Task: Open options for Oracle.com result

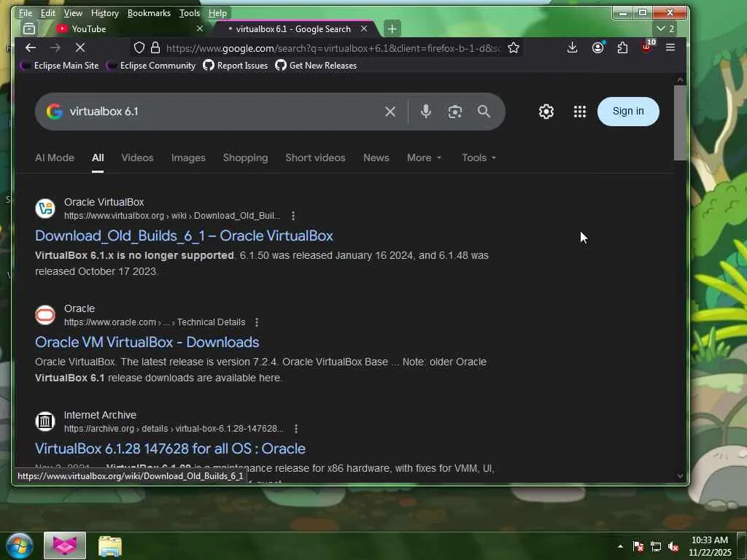Action: [256, 322]
